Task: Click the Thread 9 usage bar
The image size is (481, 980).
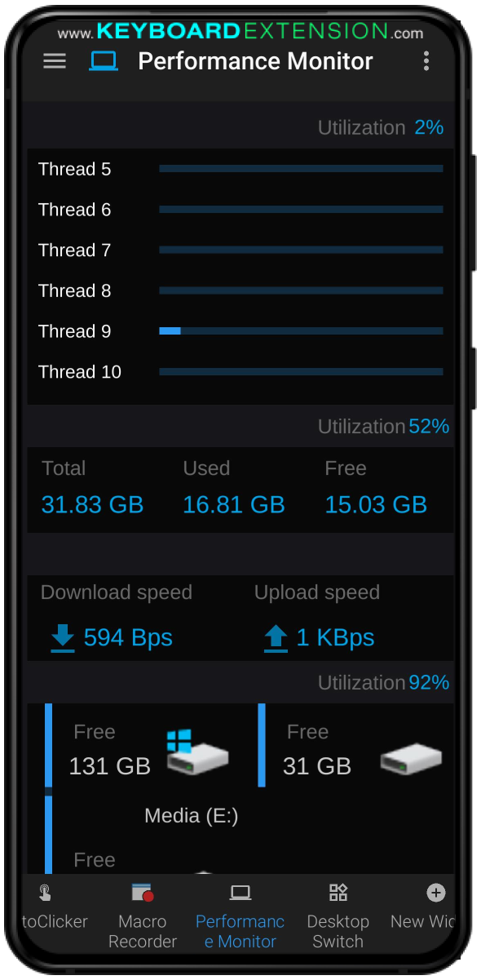Action: [302, 330]
